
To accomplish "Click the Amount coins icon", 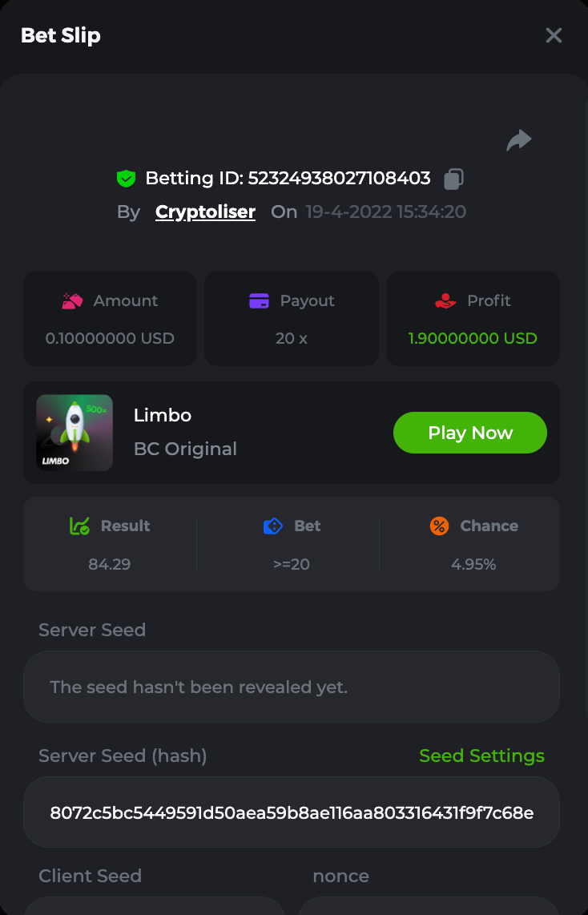I will [73, 301].
